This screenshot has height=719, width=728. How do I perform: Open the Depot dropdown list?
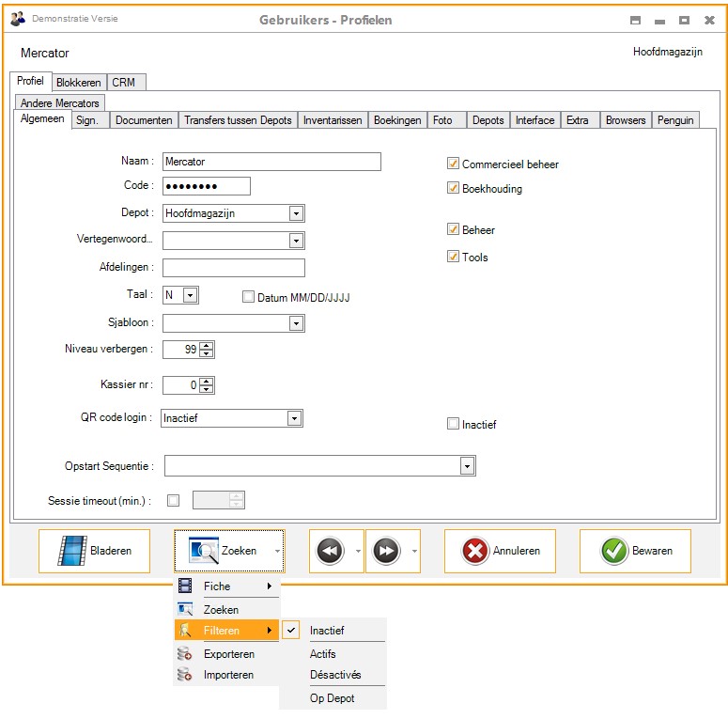pyautogui.click(x=296, y=214)
